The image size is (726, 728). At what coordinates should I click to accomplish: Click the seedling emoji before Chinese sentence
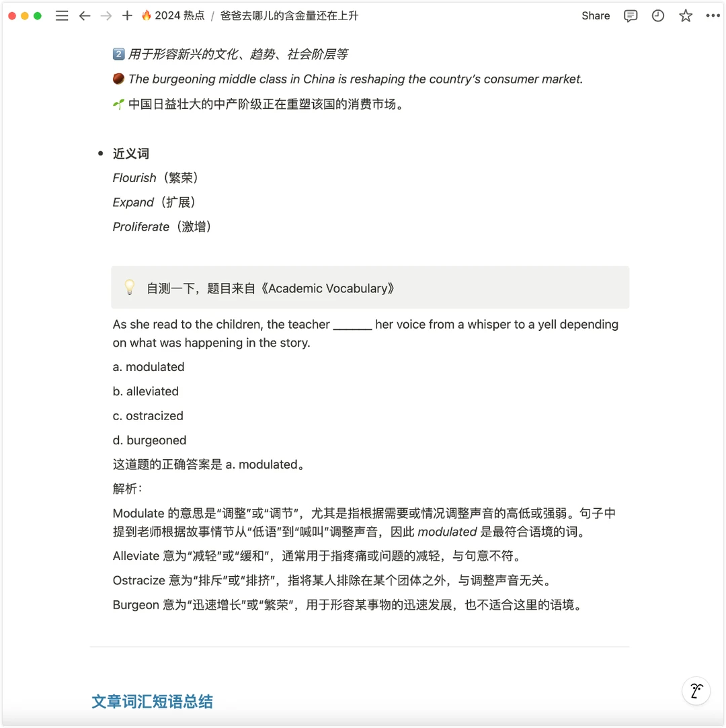(118, 104)
